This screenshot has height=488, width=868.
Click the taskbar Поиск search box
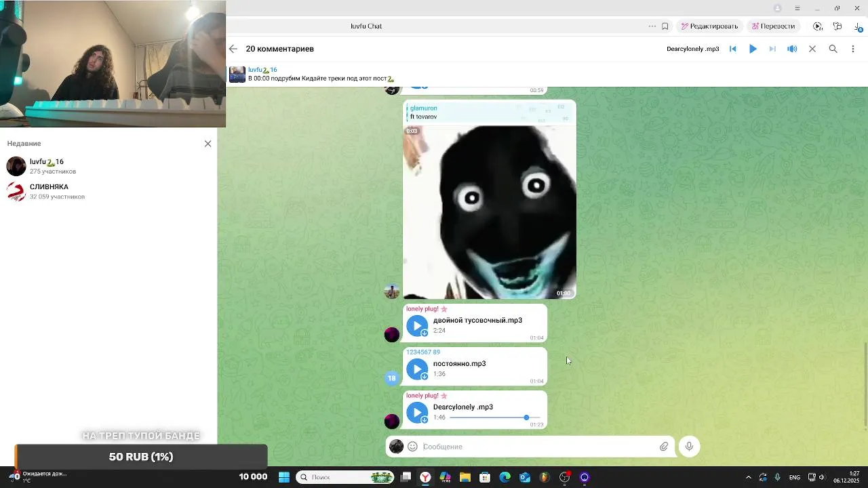tap(347, 477)
